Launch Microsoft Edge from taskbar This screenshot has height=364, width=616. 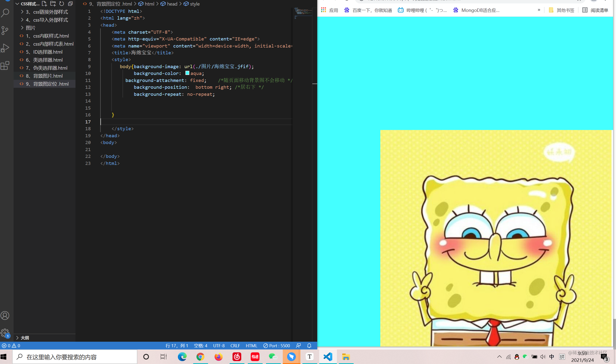coord(182,357)
